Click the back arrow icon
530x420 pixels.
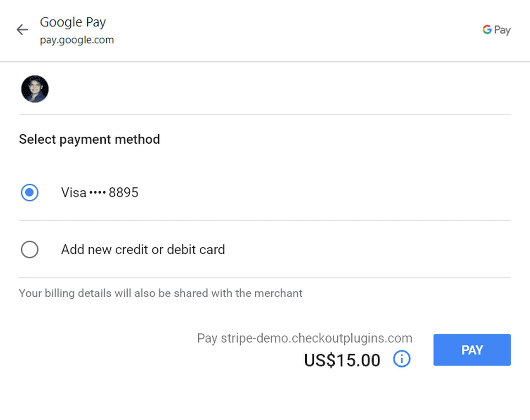tap(22, 30)
